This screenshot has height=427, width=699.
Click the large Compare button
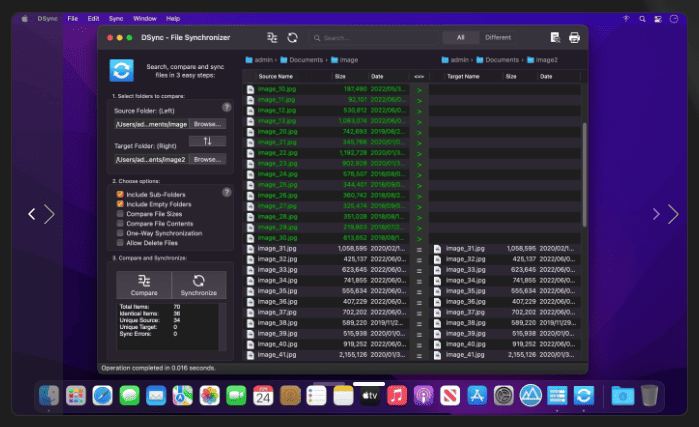point(144,285)
